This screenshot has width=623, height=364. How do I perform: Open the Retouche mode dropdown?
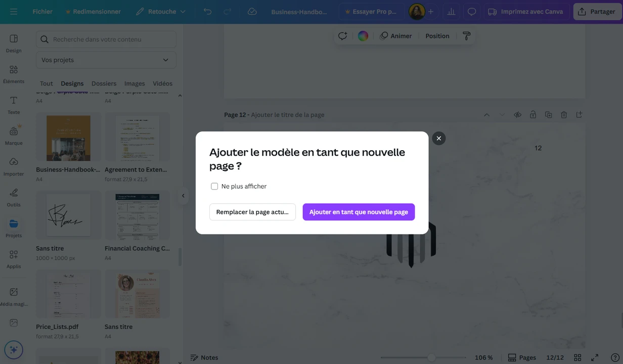coord(161,11)
